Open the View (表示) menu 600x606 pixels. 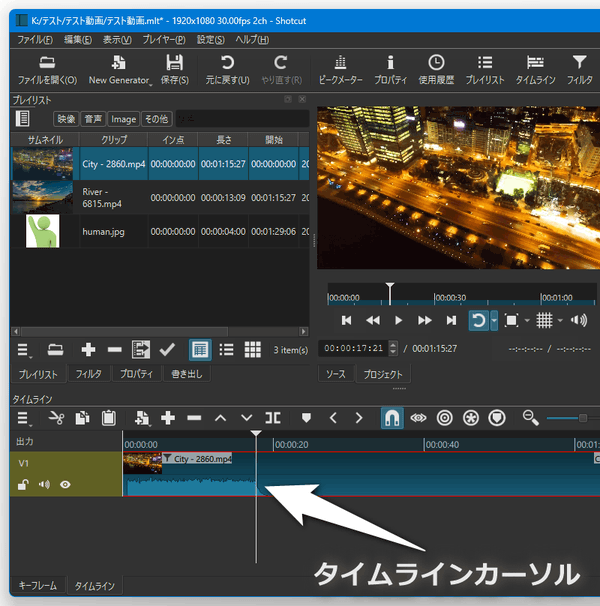117,40
